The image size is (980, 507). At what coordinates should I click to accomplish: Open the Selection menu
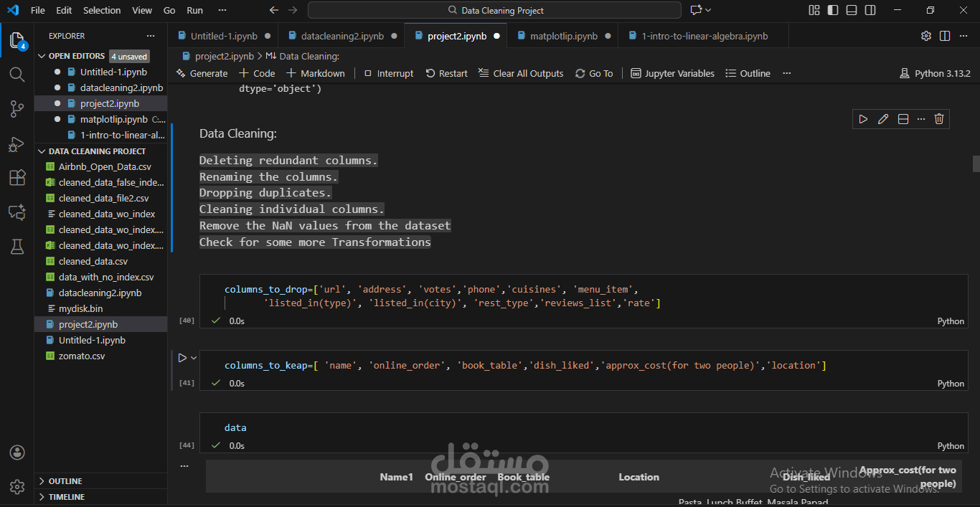click(x=102, y=10)
